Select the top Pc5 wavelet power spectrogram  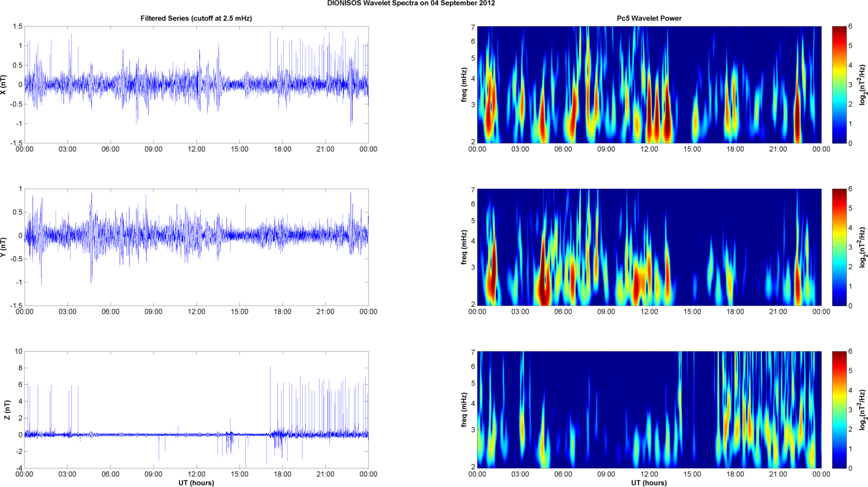[x=649, y=84]
